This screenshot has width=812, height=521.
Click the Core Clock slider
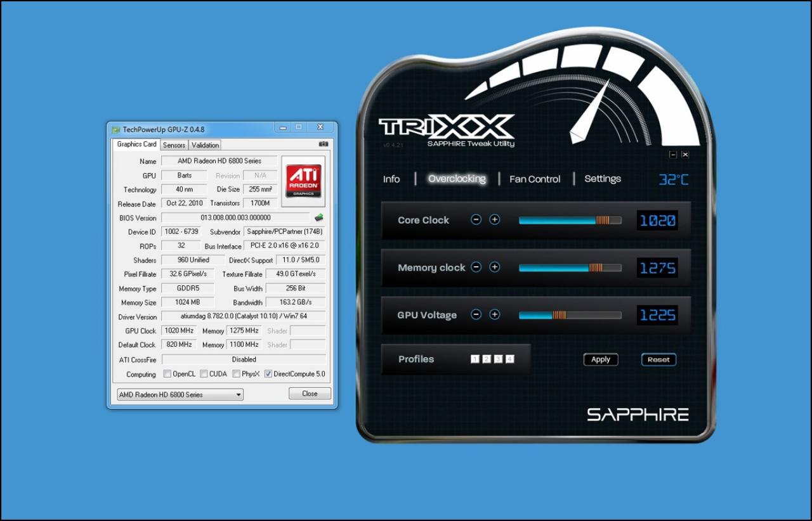click(570, 220)
